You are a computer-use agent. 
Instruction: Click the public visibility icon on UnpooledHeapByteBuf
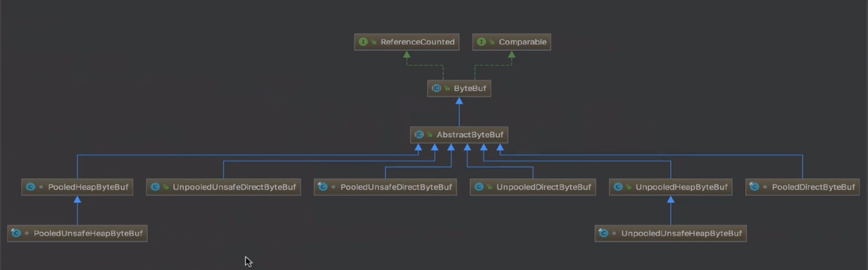pos(628,187)
